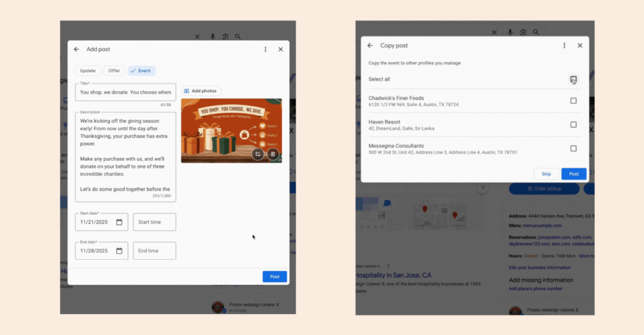Open three-dot menu in Add post dialog
The height and width of the screenshot is (335, 644).
[x=265, y=49]
